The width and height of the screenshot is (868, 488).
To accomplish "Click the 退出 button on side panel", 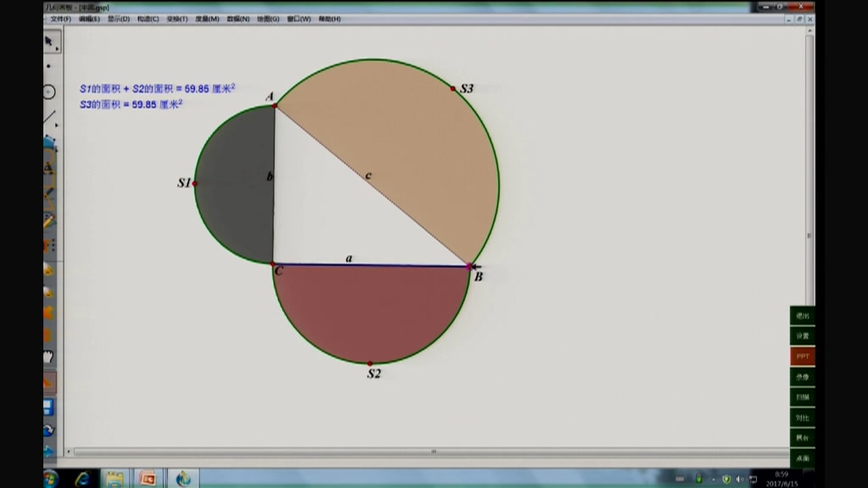I will click(802, 316).
